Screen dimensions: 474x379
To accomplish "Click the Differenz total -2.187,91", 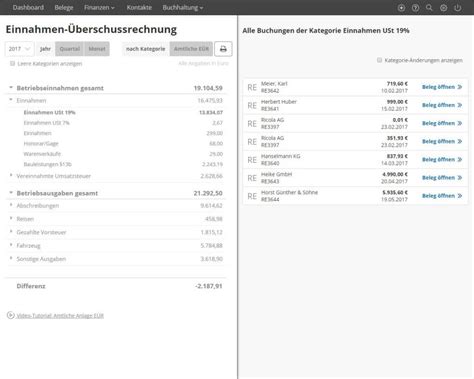I will click(209, 286).
